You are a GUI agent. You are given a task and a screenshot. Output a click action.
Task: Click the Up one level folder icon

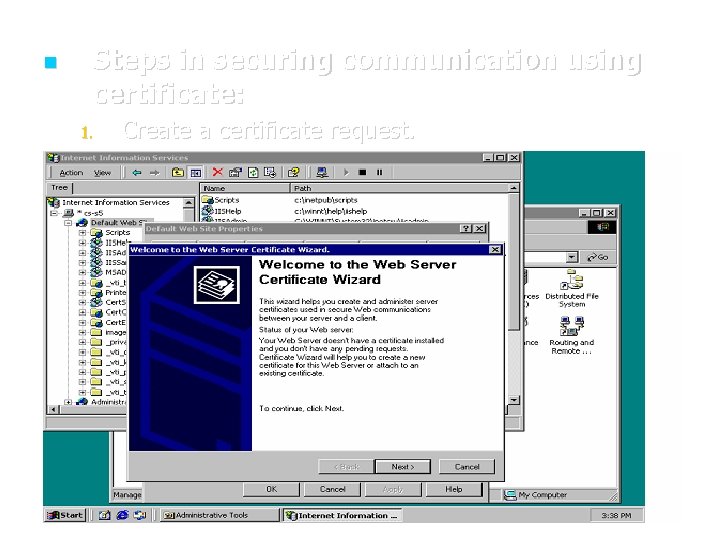coord(178,173)
